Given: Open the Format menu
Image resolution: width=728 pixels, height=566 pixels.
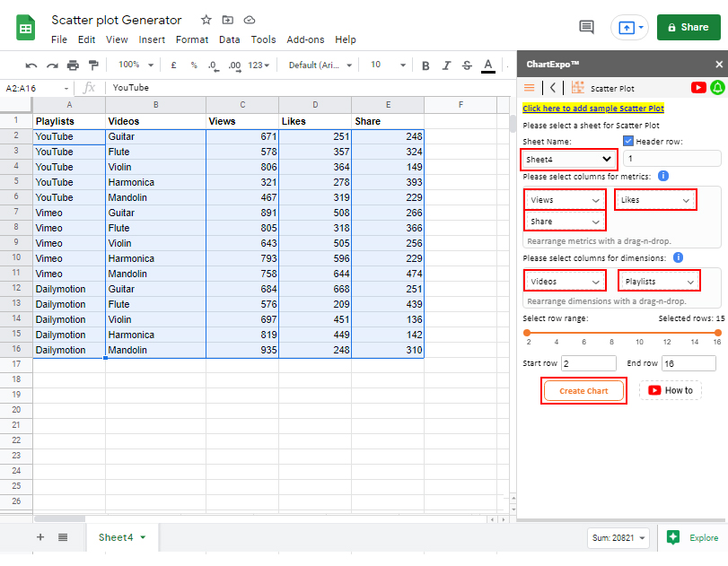Looking at the screenshot, I should click(192, 39).
